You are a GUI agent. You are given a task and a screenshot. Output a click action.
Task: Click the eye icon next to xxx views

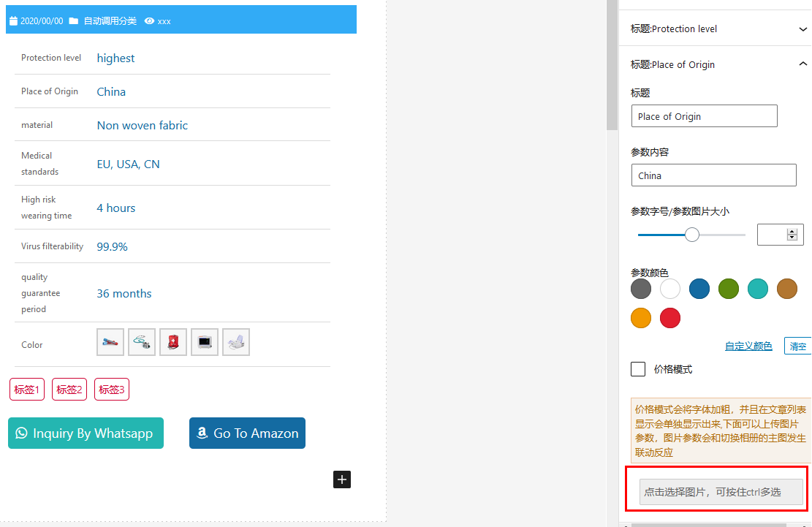[151, 21]
